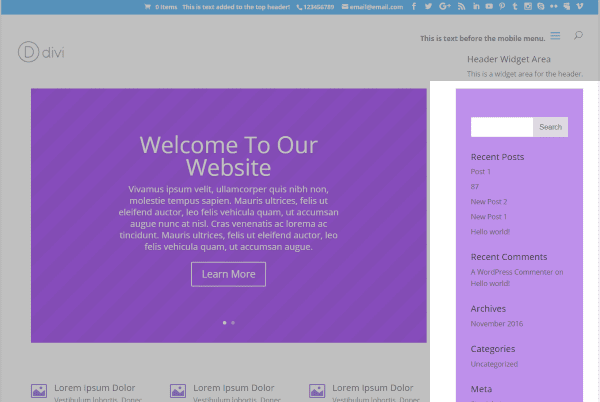Click the Categories widget heading
600x402 pixels.
pyautogui.click(x=492, y=349)
